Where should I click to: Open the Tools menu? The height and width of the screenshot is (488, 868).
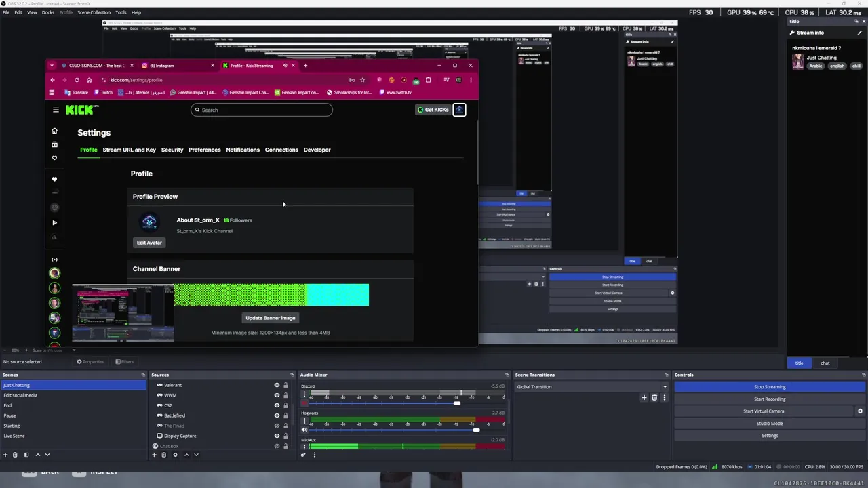[x=121, y=12]
